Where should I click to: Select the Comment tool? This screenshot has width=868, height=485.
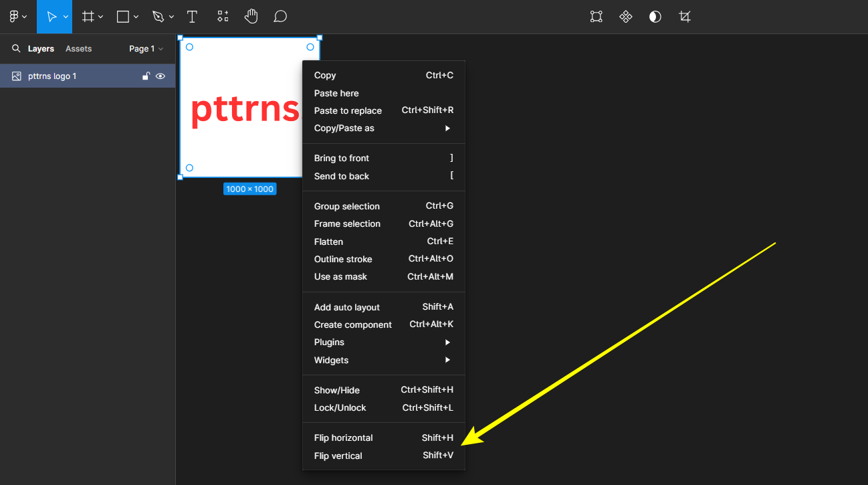click(x=280, y=17)
